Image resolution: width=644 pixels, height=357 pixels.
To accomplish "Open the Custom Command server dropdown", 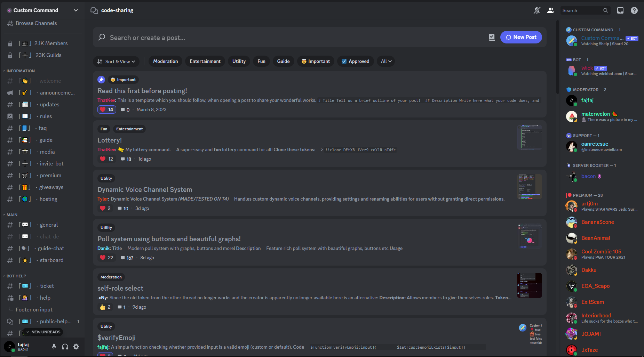I will 42,10.
